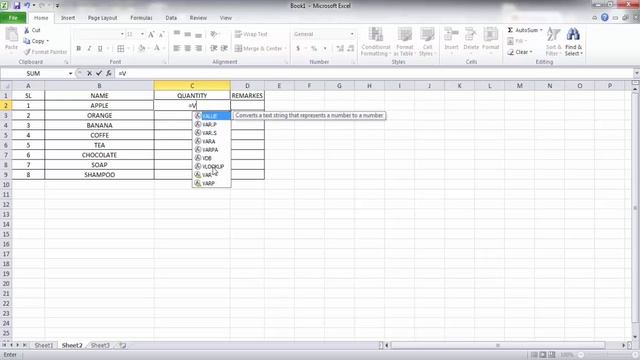Click the Format Painter brush
Image resolution: width=640 pixels, height=360 pixels.
[45, 52]
